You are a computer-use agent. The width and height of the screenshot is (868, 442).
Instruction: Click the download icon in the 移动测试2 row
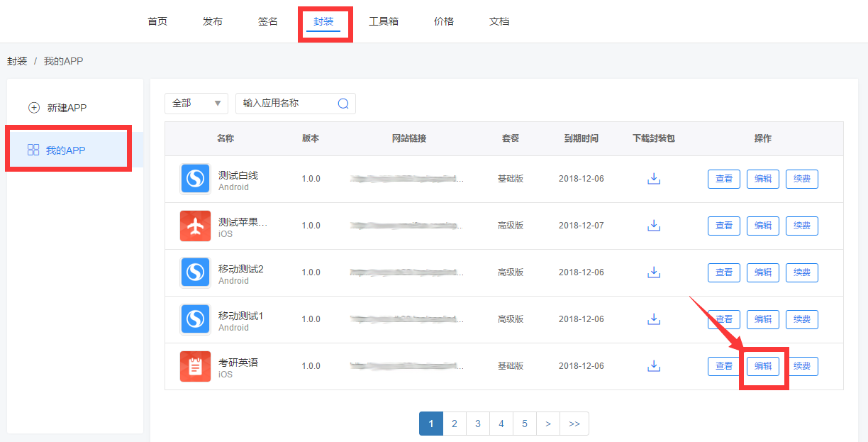654,272
